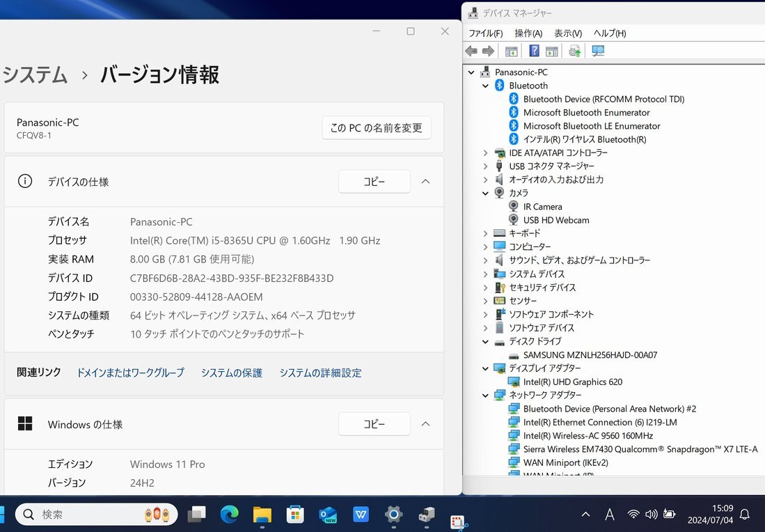765x532 pixels.
Task: Collapse the ネットワーク アダプター category
Action: (485, 395)
